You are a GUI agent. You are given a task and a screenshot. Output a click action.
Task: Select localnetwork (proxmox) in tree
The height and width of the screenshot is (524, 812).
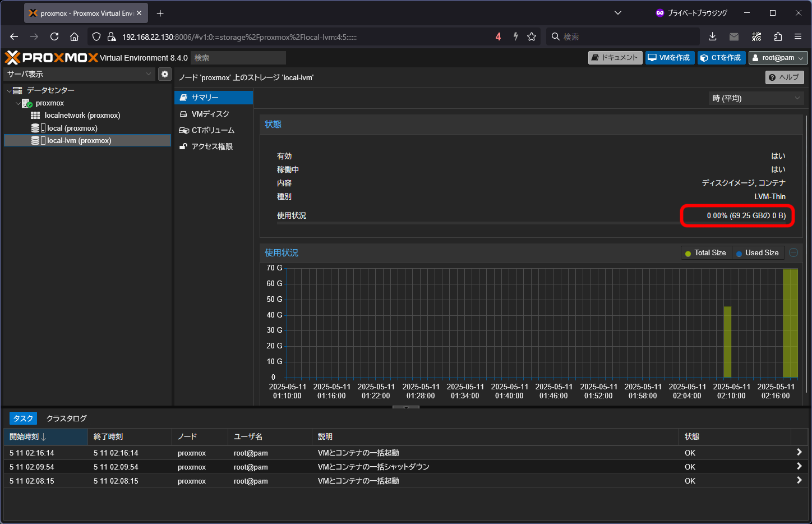point(82,116)
